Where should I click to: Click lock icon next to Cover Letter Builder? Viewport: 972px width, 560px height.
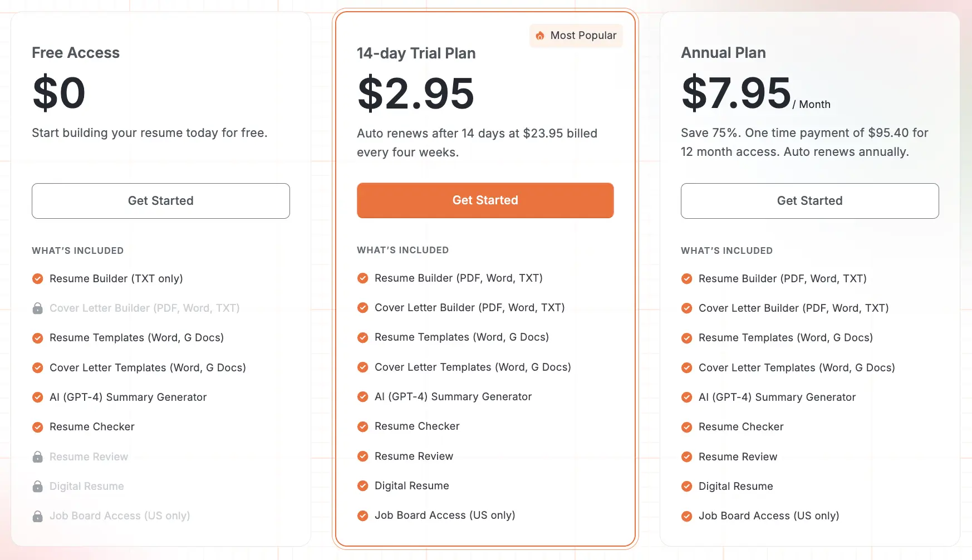pos(38,308)
